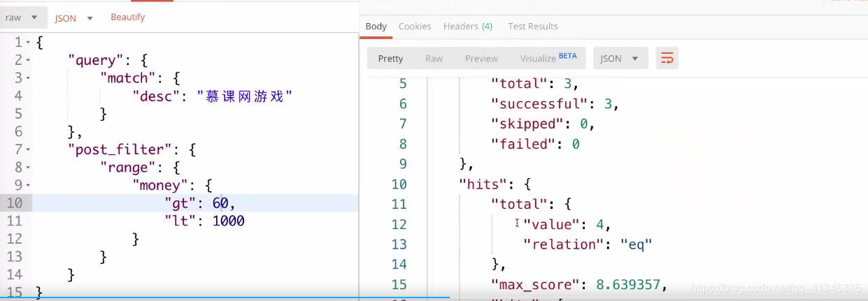The image size is (868, 301).
Task: Click the "desc" key on line 4
Action: pyautogui.click(x=157, y=96)
